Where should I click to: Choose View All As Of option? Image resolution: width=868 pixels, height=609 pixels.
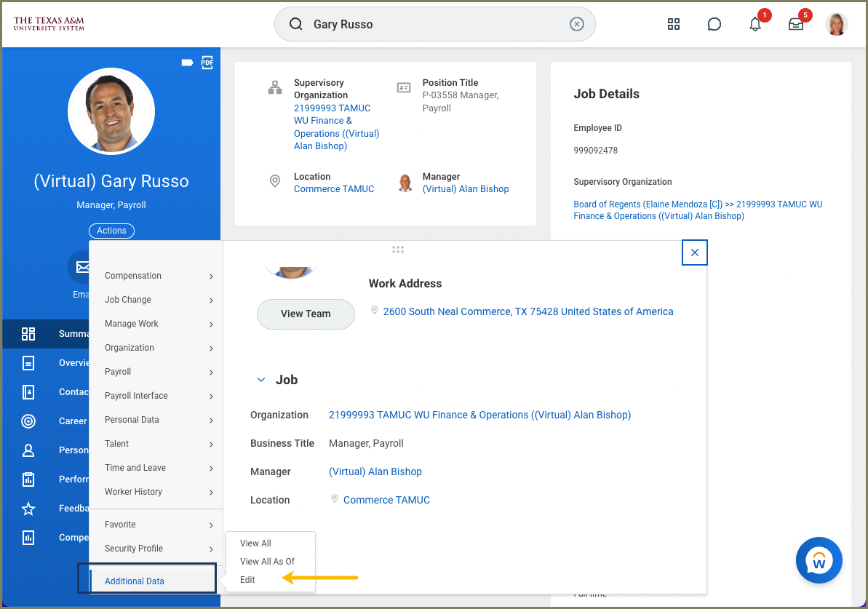tap(267, 562)
